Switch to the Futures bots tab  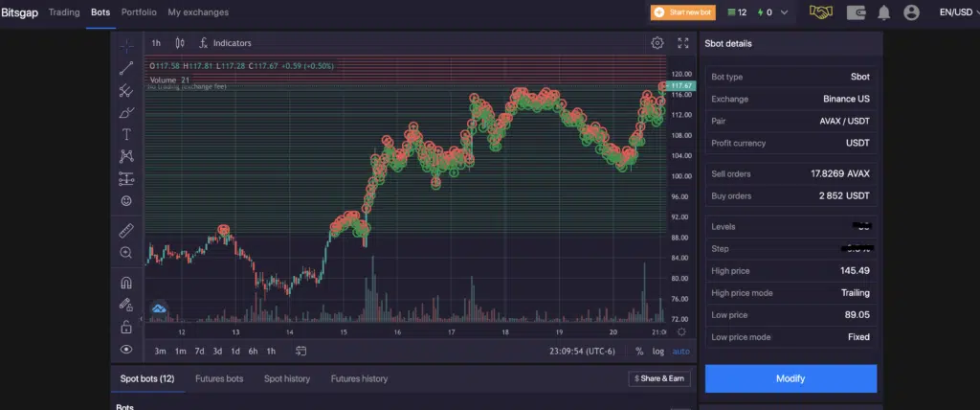tap(219, 378)
